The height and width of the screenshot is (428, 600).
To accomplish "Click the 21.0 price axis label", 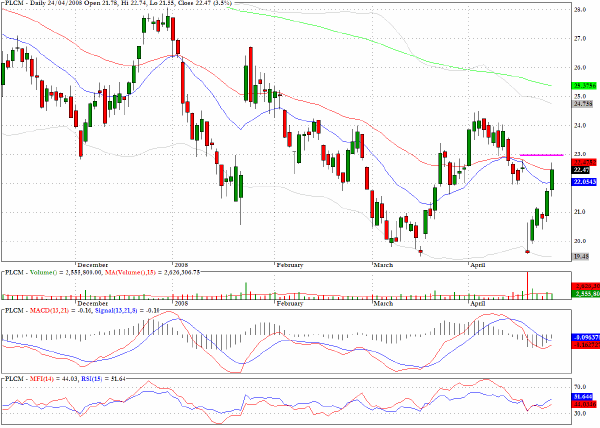I will click(x=580, y=212).
